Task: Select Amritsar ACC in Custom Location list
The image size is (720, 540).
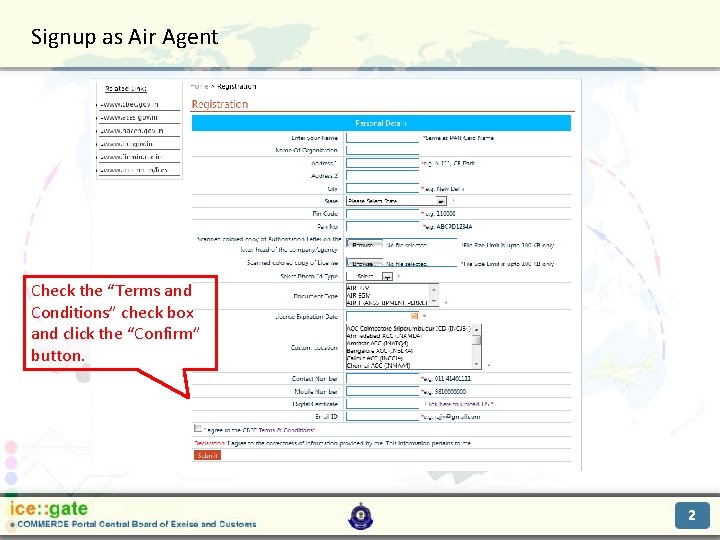Action: (x=378, y=343)
